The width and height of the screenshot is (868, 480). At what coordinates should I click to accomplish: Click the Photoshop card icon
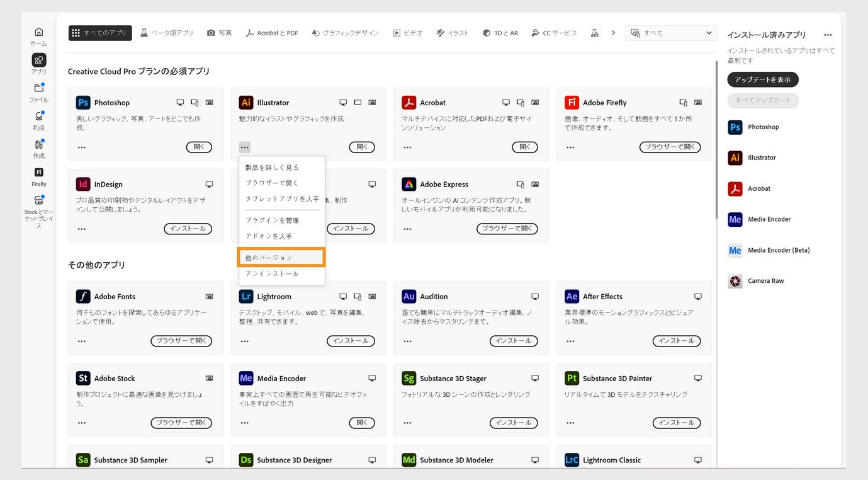click(83, 103)
